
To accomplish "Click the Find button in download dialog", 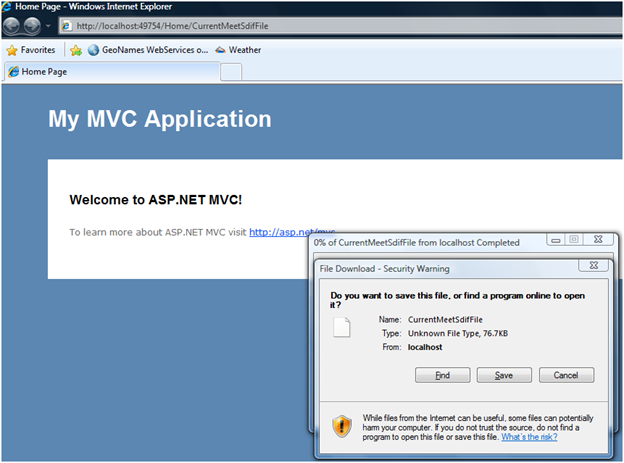I will pos(441,375).
